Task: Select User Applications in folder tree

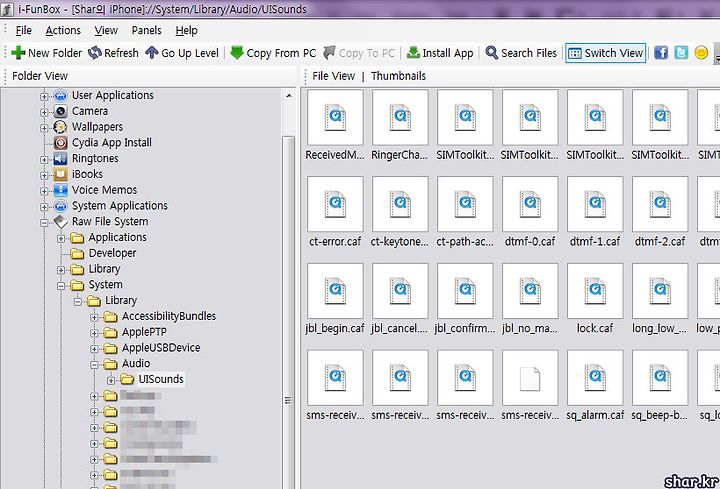Action: coord(112,95)
